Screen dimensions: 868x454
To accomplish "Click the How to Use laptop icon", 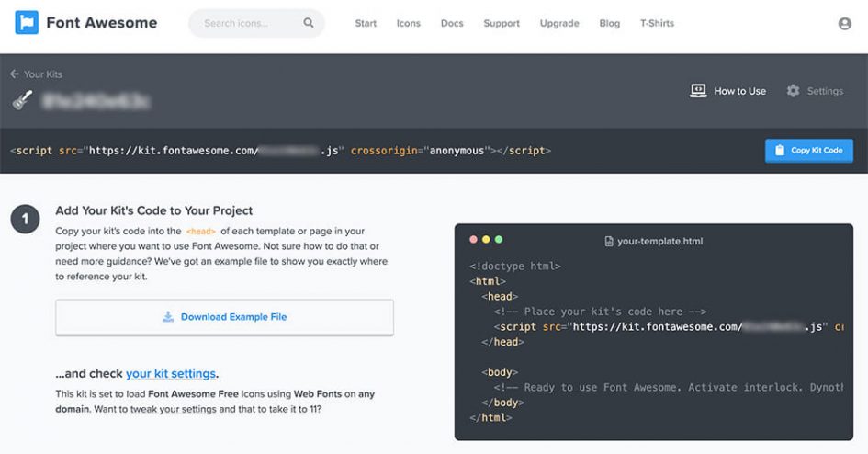I will pos(698,91).
